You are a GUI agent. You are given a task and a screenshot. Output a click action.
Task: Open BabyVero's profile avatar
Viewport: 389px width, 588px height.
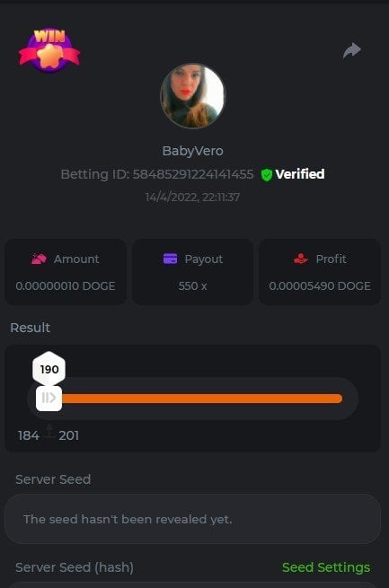pyautogui.click(x=193, y=96)
